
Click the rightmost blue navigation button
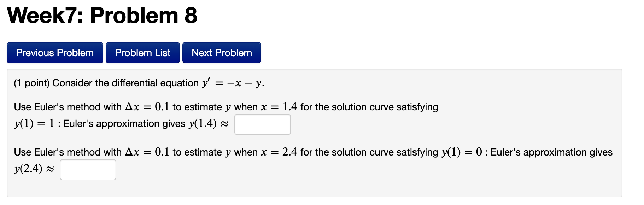(x=221, y=52)
